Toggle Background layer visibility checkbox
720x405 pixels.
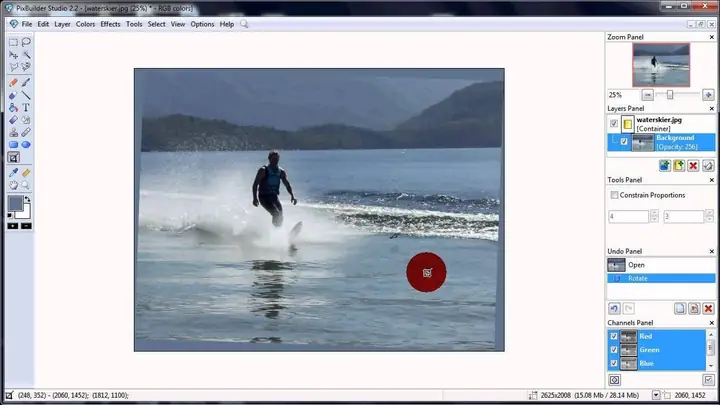point(624,141)
